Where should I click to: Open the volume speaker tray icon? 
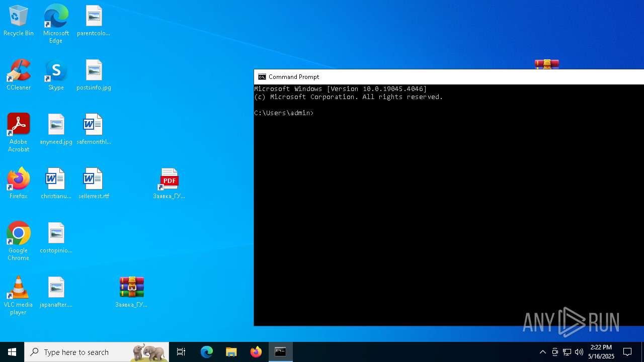click(579, 352)
